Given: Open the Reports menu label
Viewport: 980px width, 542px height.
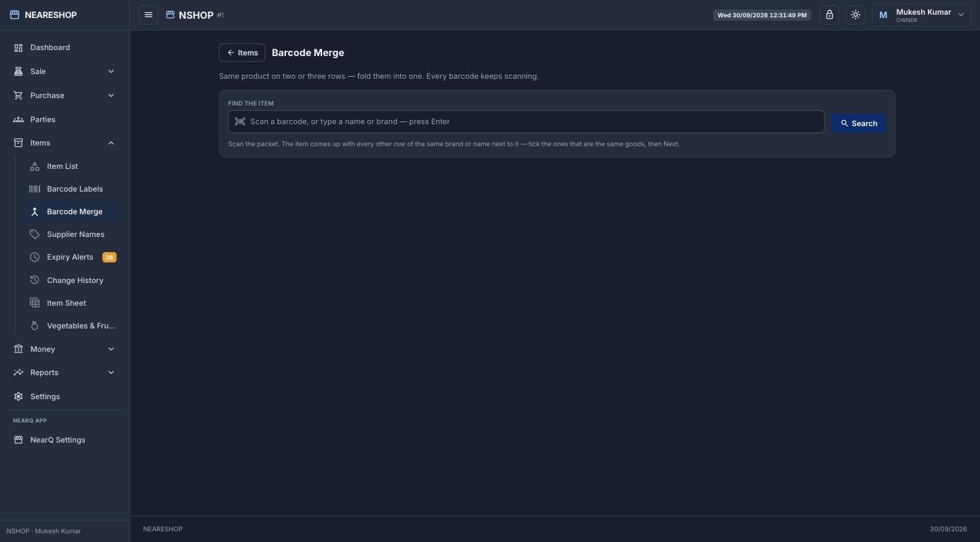Looking at the screenshot, I should click(44, 372).
